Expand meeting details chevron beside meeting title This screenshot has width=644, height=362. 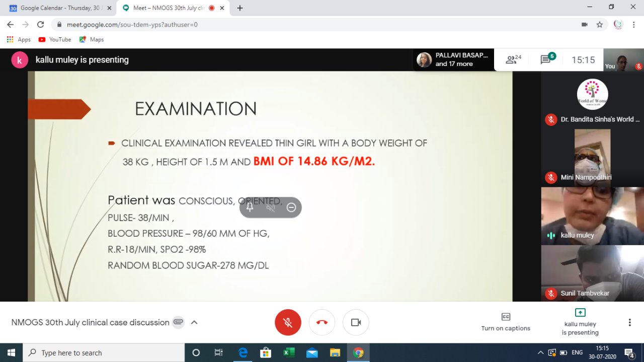click(x=194, y=322)
